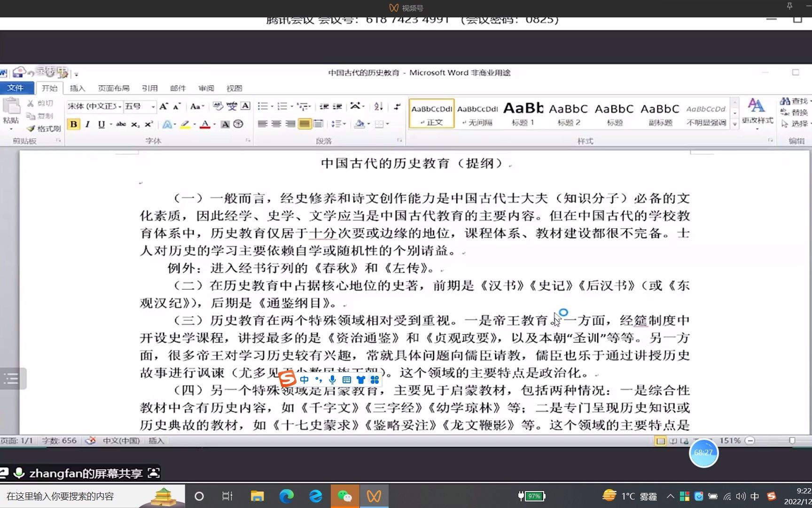The image size is (812, 508).
Task: Open sidebar list icon at left edge
Action: point(11,378)
